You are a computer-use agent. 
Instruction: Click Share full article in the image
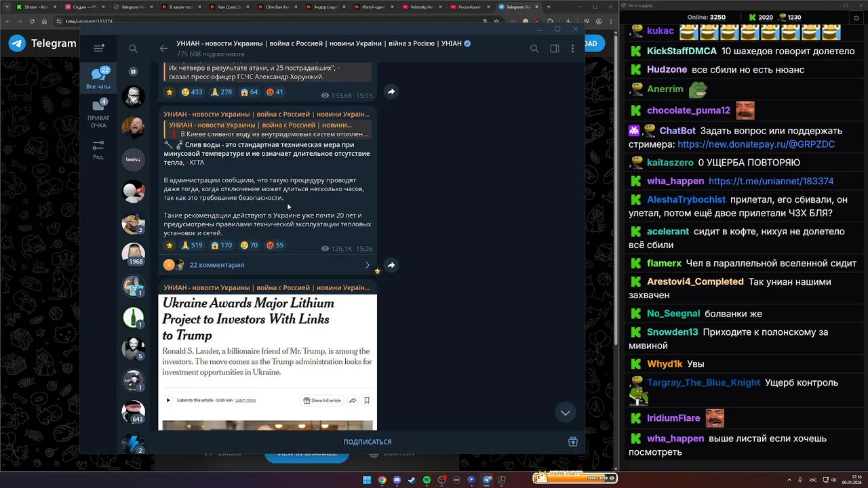322,401
